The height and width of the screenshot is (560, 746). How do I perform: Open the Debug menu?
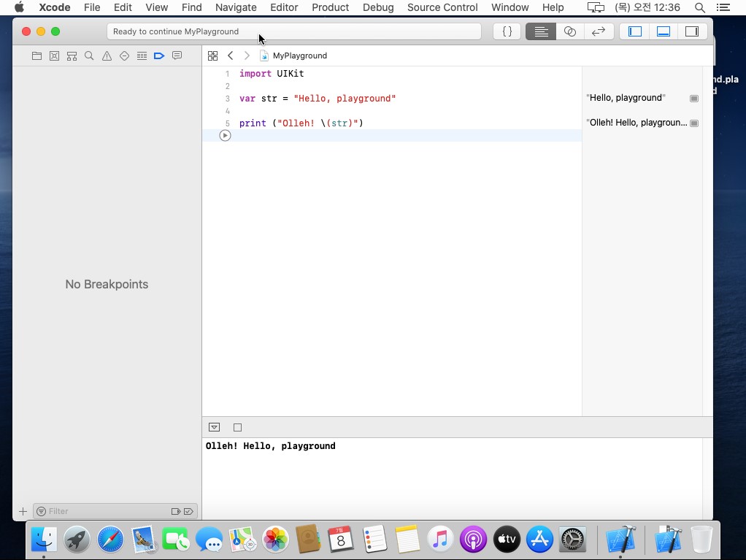coord(378,7)
